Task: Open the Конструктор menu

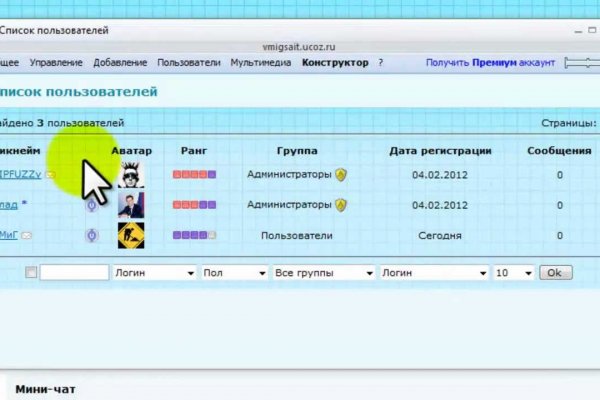Action: (335, 62)
